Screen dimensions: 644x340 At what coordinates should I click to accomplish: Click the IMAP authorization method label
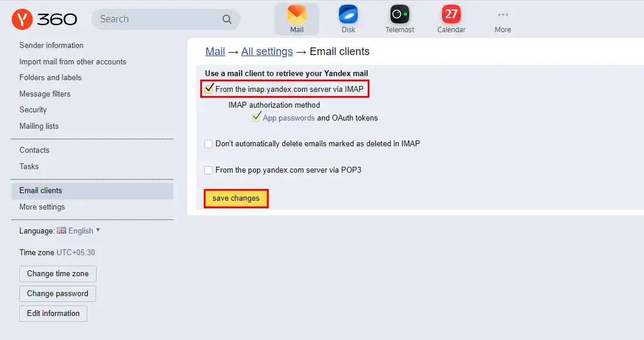(x=274, y=105)
